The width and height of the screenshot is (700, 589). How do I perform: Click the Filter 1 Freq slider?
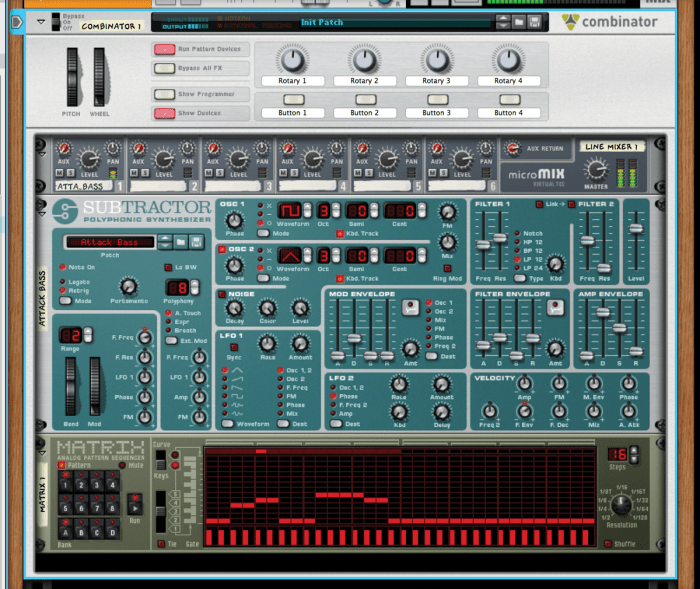(x=483, y=244)
